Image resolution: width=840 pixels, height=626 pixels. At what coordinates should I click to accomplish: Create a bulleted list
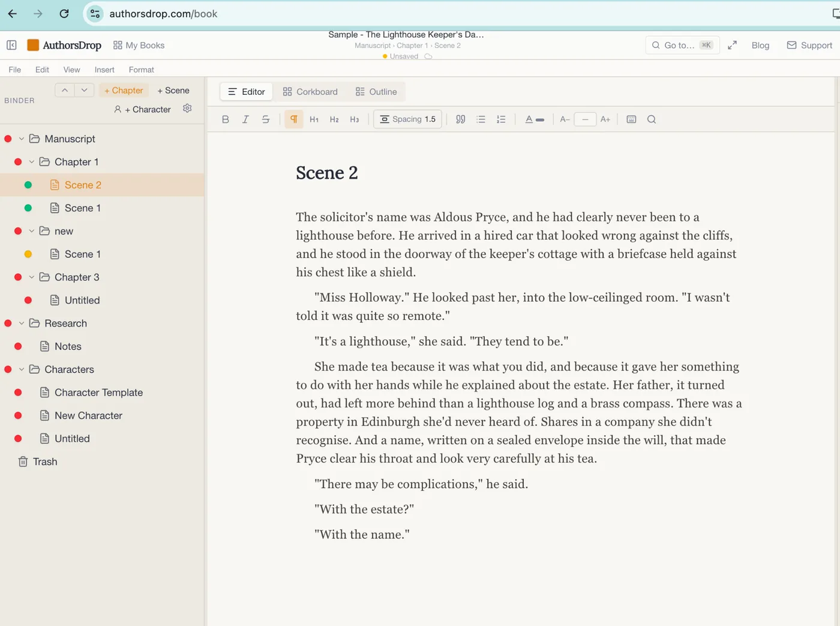(481, 119)
